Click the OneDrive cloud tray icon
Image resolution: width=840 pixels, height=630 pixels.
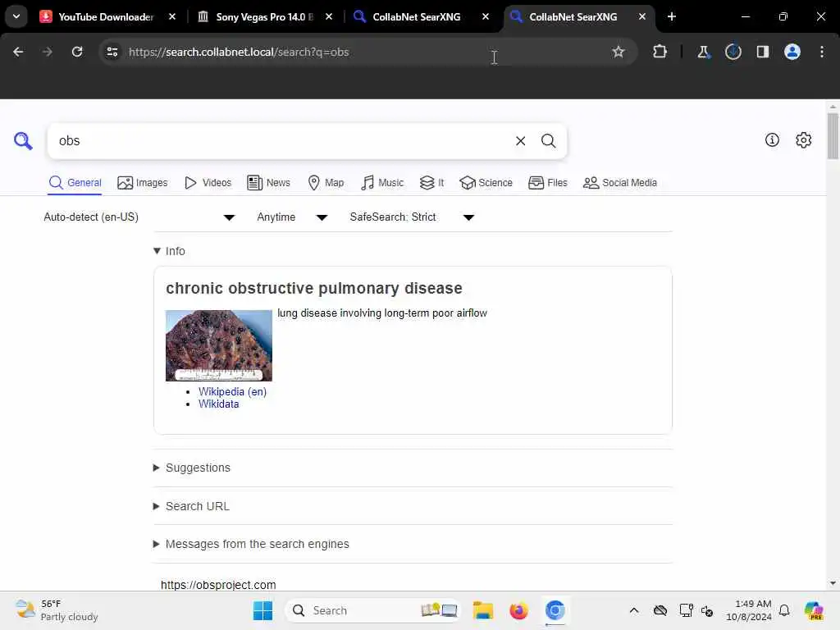(x=660, y=610)
